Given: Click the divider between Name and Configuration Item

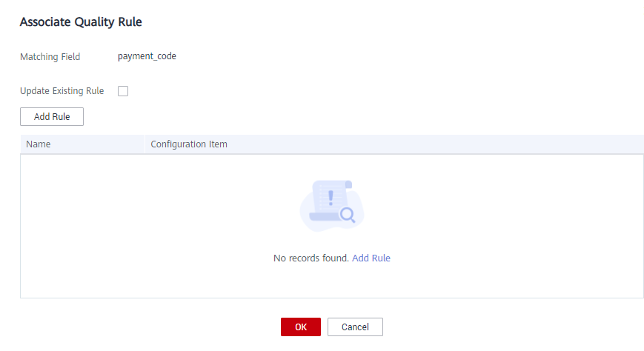Looking at the screenshot, I should coord(145,144).
